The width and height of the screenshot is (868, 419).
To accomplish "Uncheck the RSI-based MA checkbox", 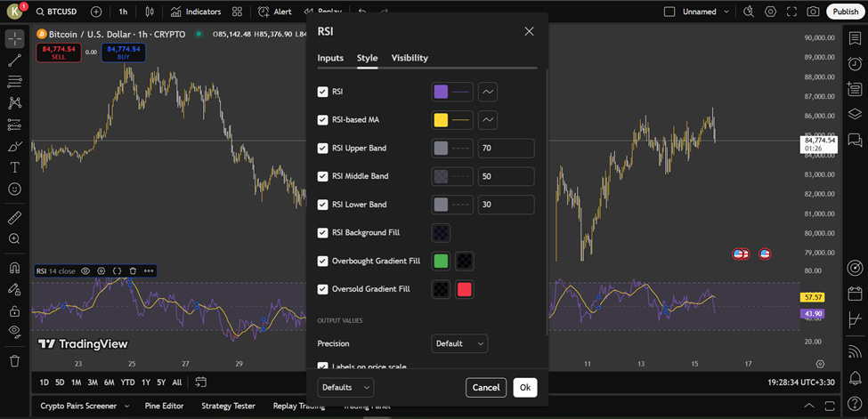I will coord(323,120).
